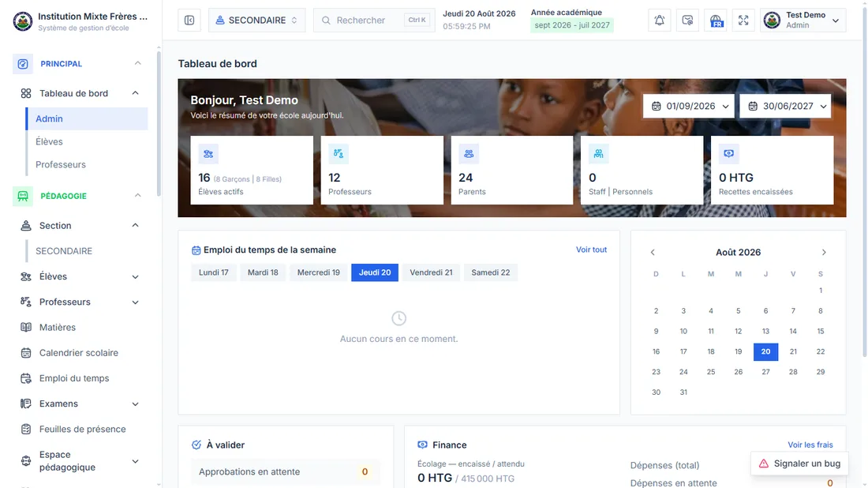This screenshot has height=488, width=868.
Task: Select the Lundi 17 day tab
Action: coord(214,272)
